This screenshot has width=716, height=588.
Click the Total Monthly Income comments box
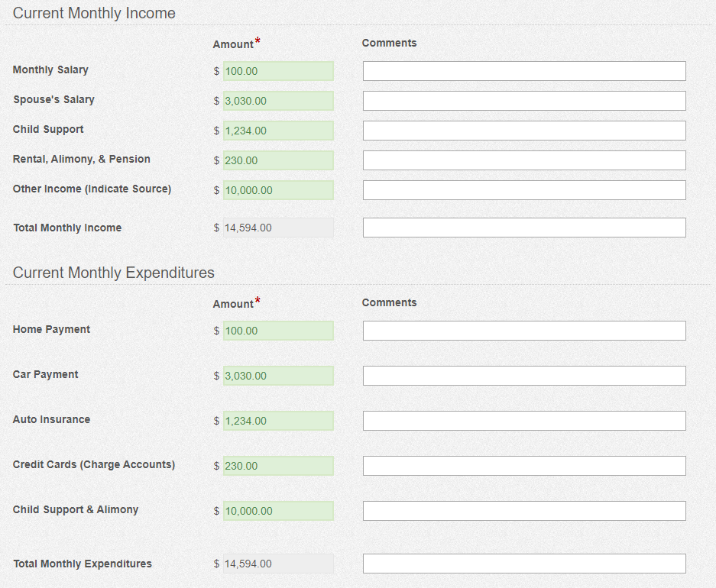click(x=524, y=228)
